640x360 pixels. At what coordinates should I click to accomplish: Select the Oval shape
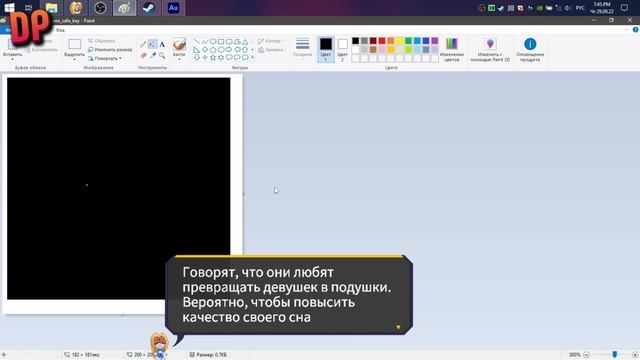pyautogui.click(x=213, y=42)
